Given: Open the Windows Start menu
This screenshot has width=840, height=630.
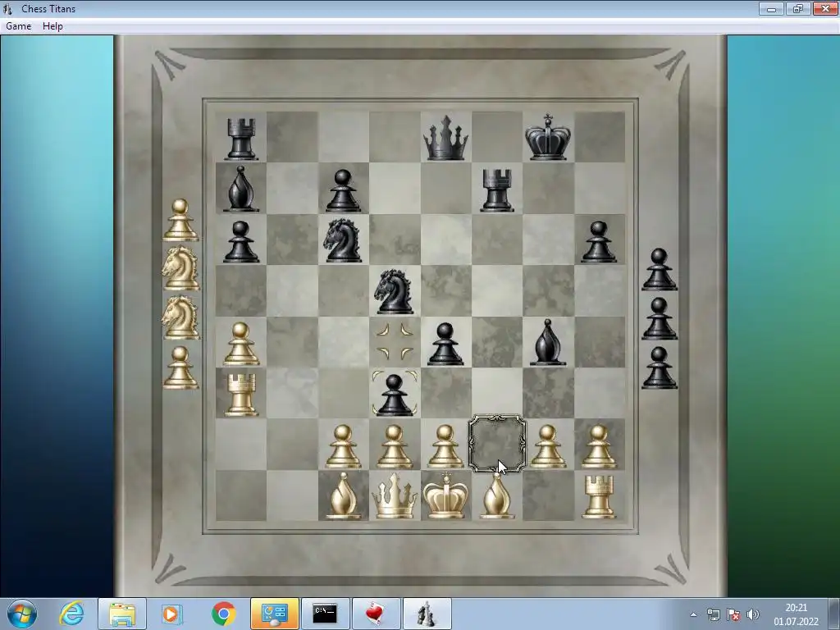Looking at the screenshot, I should click(22, 614).
